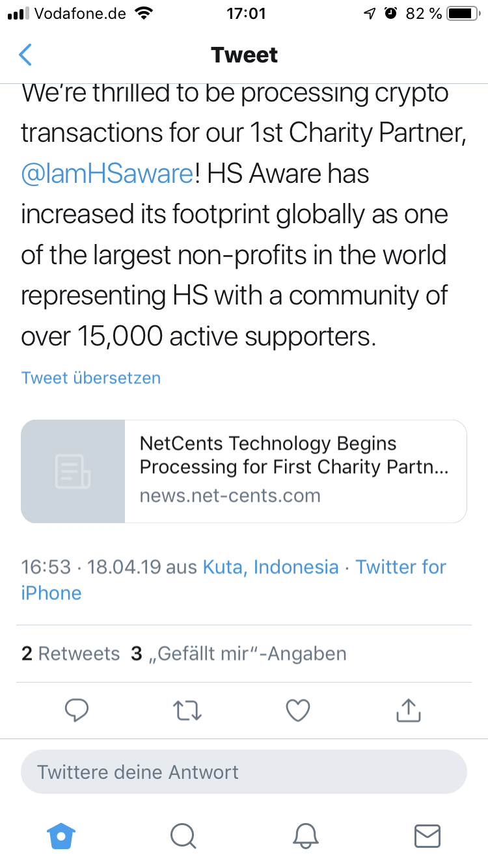Open the Notifications bell tab

click(x=305, y=835)
